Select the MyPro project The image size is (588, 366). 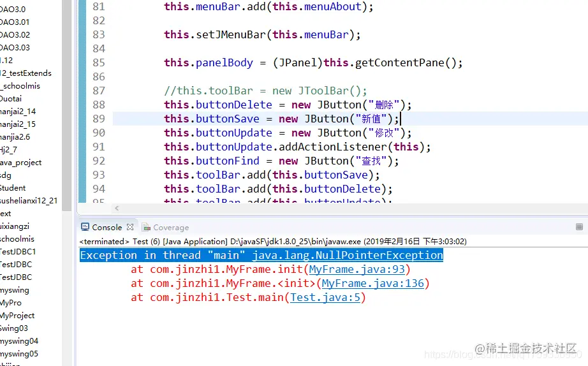coord(11,303)
